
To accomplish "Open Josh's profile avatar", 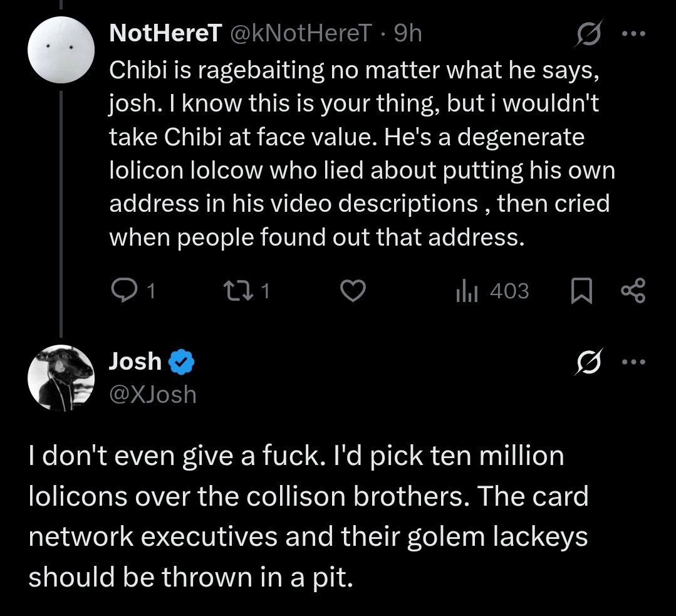I will click(61, 375).
